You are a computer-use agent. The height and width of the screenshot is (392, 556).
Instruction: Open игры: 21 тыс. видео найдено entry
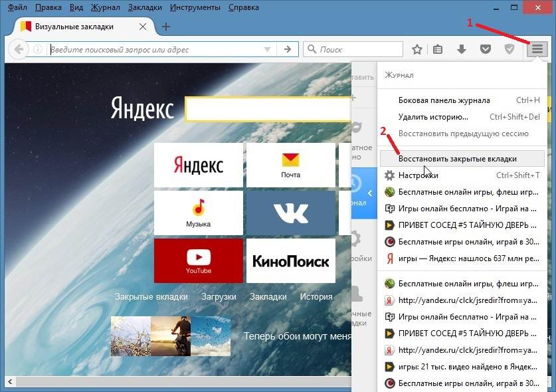[462, 367]
